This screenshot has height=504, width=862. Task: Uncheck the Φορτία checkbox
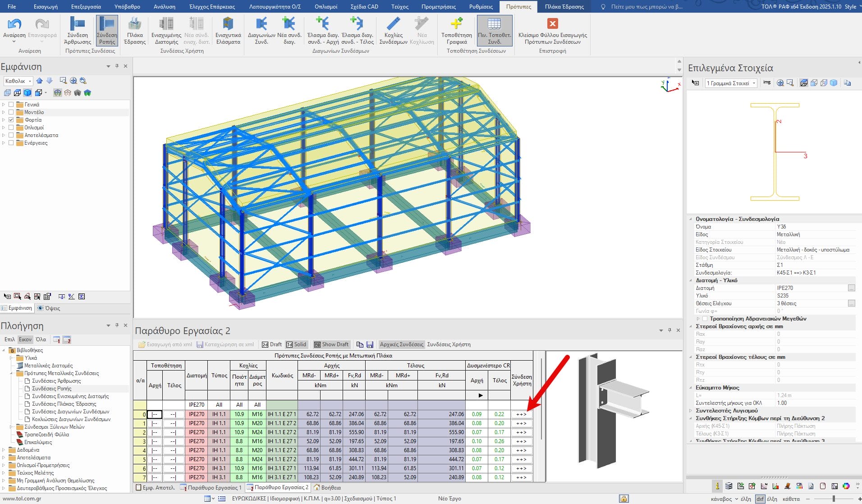11,120
